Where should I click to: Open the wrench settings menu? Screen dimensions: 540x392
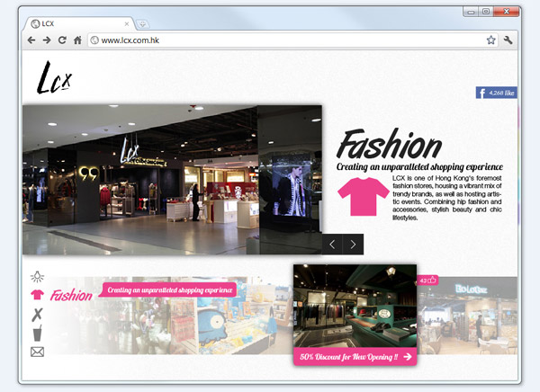(x=508, y=40)
